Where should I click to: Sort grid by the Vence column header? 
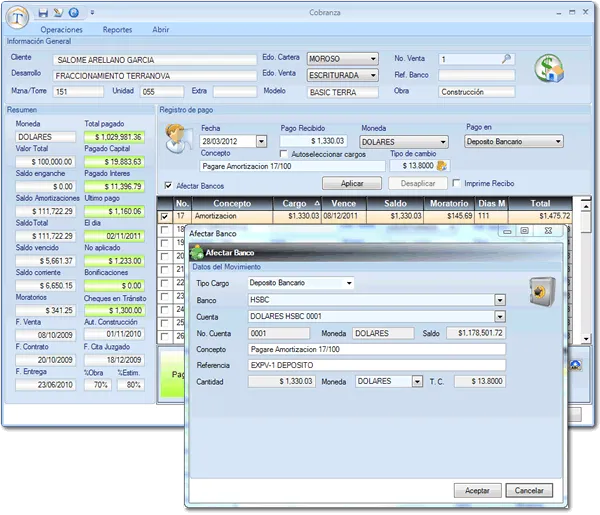click(344, 204)
